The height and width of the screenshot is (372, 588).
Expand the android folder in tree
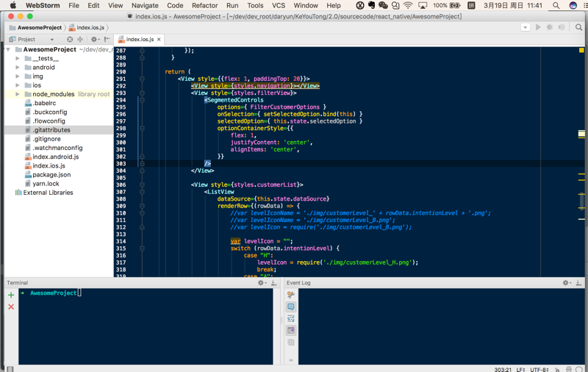pyautogui.click(x=18, y=67)
